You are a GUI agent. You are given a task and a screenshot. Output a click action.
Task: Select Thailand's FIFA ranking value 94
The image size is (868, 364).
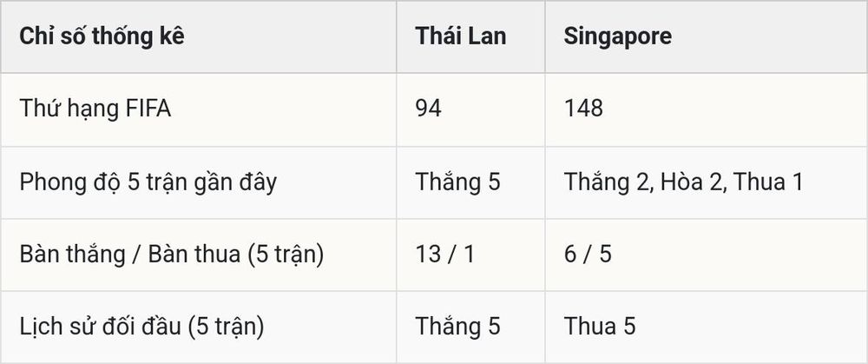point(429,109)
